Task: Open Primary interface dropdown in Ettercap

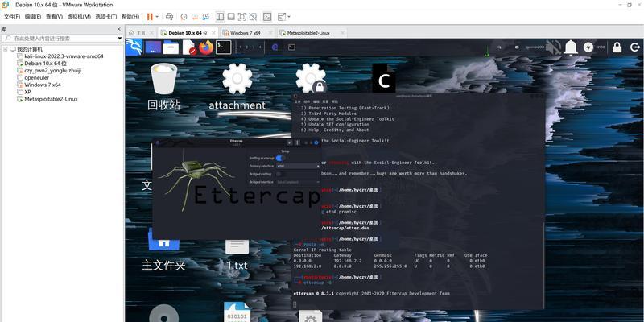Action: click(x=297, y=166)
